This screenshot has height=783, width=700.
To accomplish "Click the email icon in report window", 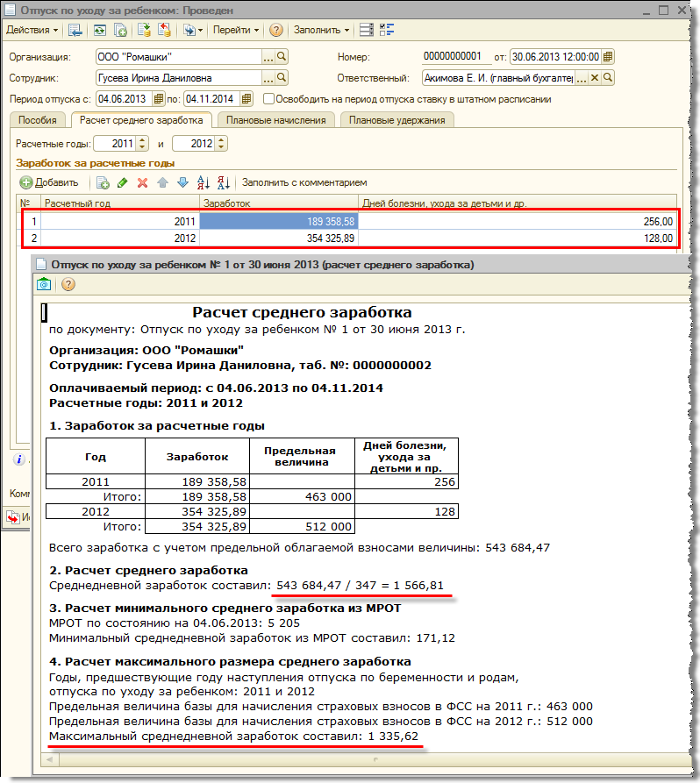I will pos(44,284).
